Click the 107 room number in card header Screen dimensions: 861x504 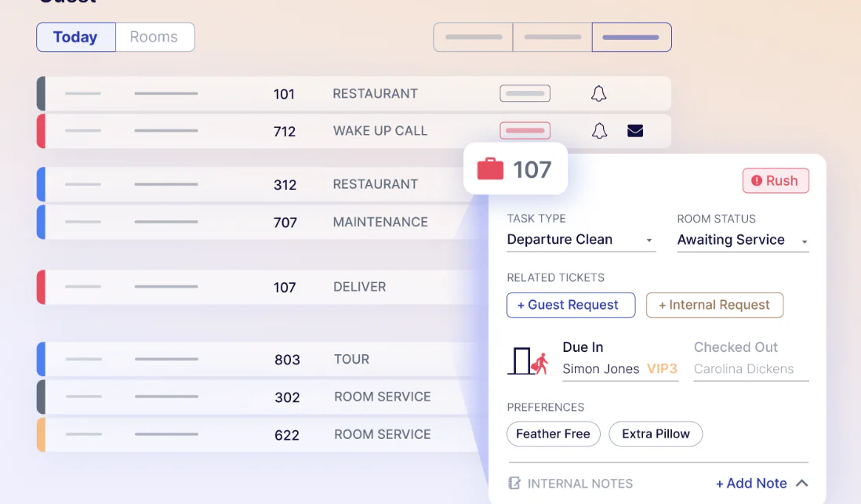click(x=532, y=169)
